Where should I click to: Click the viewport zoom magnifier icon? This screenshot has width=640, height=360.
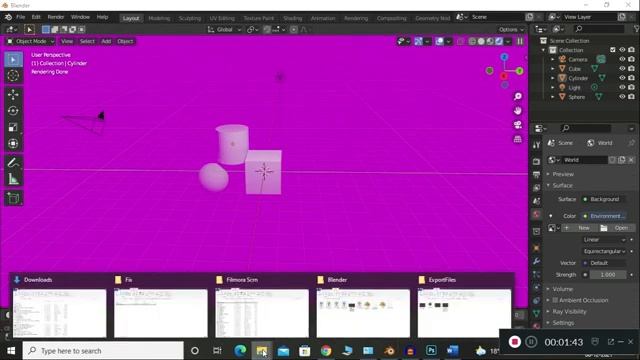click(x=518, y=96)
